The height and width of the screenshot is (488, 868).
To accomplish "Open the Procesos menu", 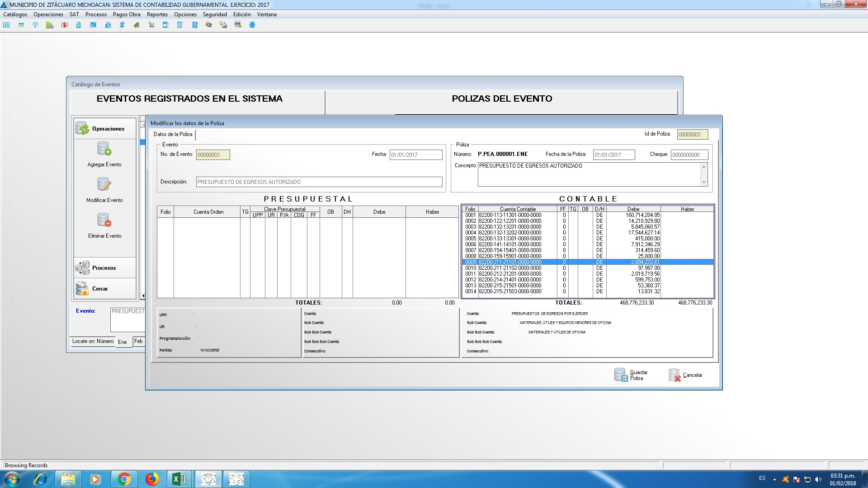I will pos(96,14).
